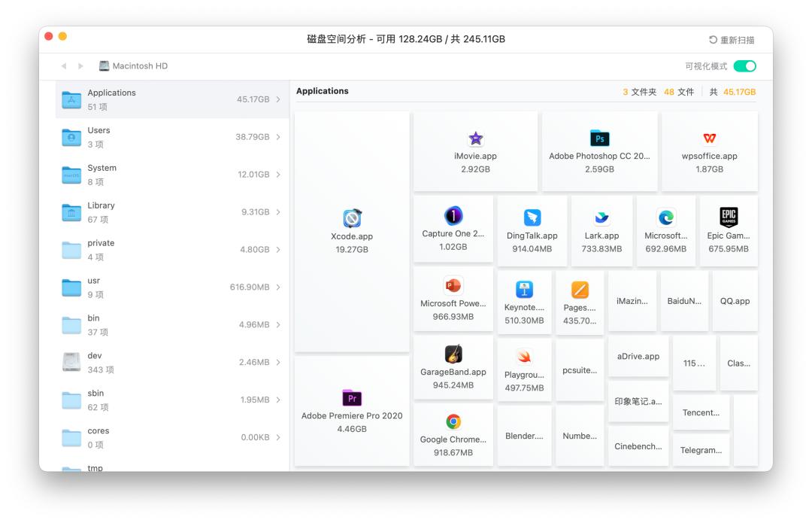The image size is (812, 523).
Task: Expand the Library row chevron
Action: (x=278, y=212)
